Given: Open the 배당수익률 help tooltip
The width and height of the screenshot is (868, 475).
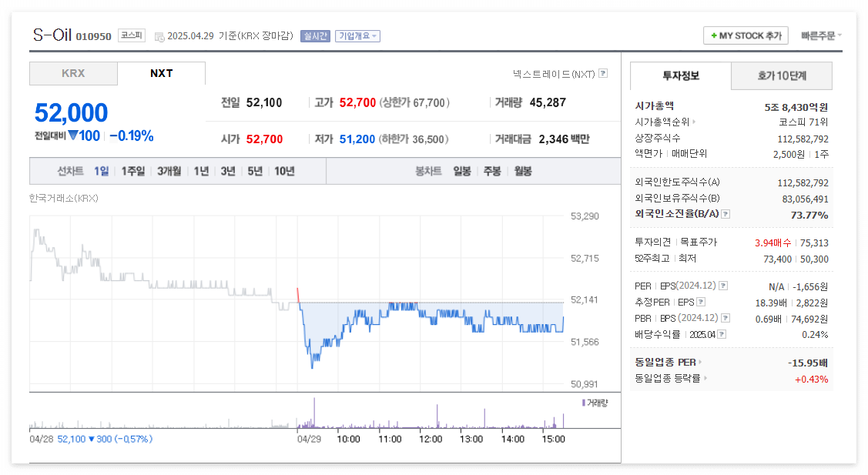Looking at the screenshot, I should [721, 334].
